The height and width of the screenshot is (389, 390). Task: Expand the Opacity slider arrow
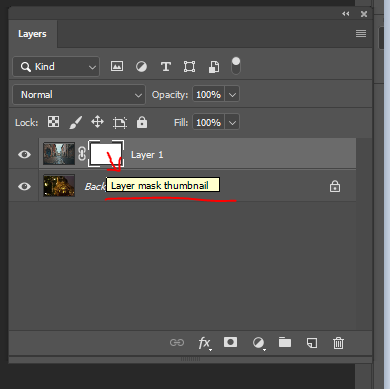232,95
